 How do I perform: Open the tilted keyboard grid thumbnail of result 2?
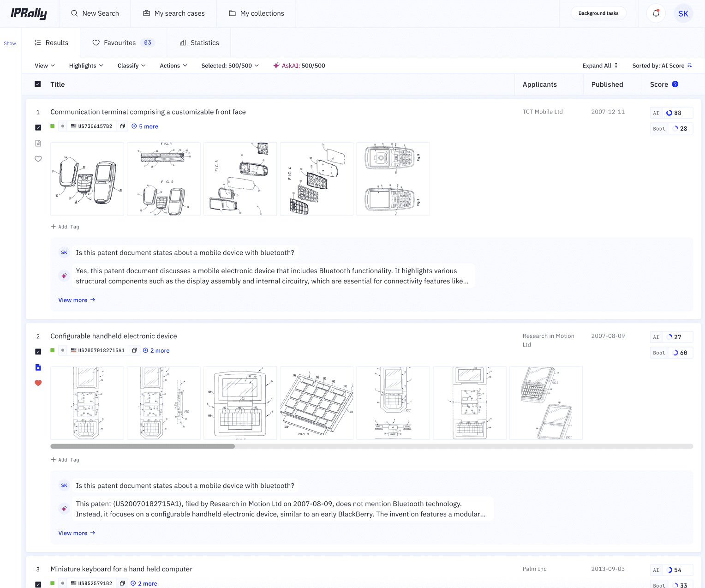[x=317, y=403]
